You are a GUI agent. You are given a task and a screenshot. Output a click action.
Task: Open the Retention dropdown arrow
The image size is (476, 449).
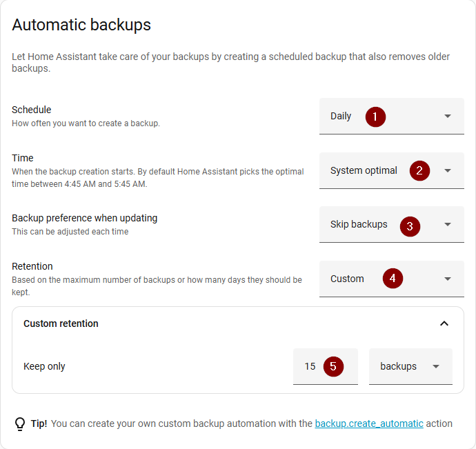tap(448, 279)
